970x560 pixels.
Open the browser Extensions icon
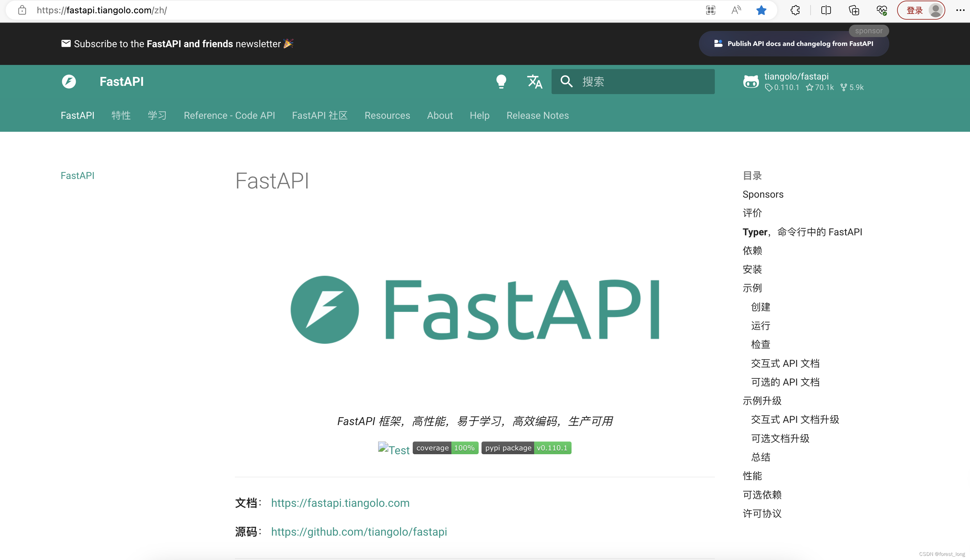795,10
